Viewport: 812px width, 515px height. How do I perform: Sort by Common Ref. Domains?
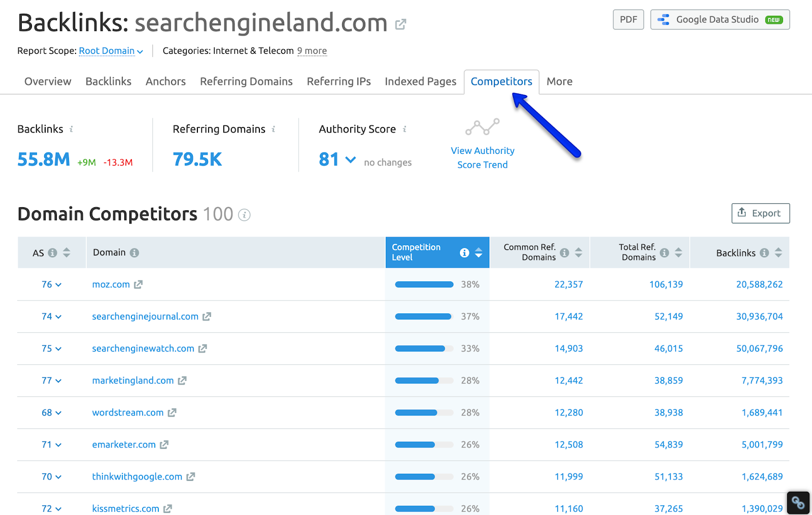pyautogui.click(x=579, y=253)
